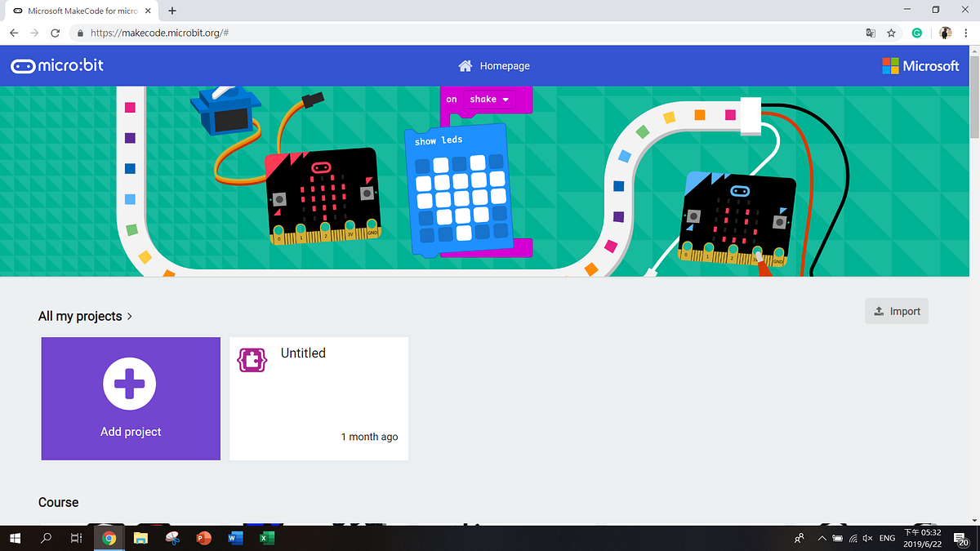Click the gamepad icon on the Untitled project card

point(252,359)
